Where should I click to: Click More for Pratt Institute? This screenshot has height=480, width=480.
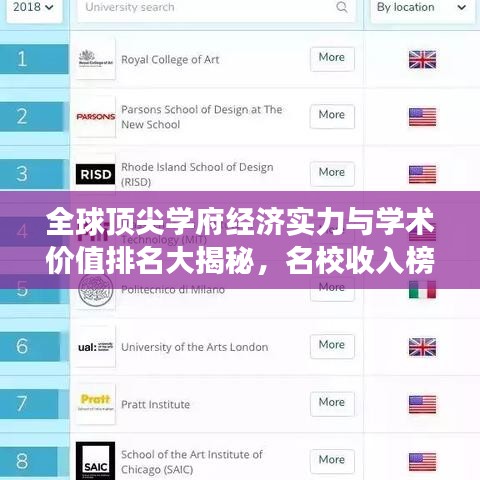tap(332, 404)
